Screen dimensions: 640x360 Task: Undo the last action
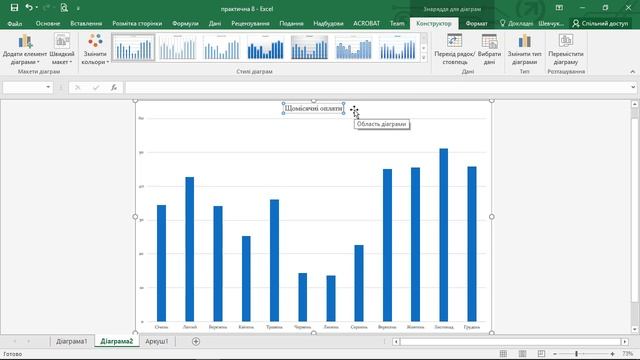point(29,8)
